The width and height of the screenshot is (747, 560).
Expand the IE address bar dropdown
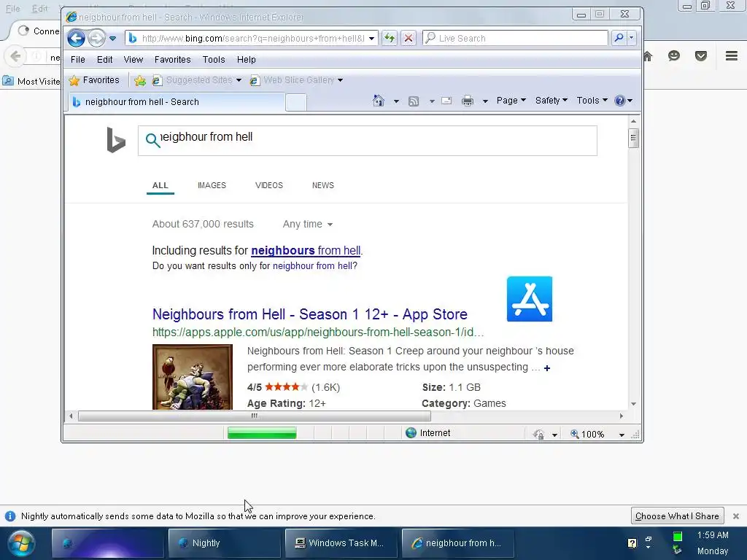[x=371, y=39]
